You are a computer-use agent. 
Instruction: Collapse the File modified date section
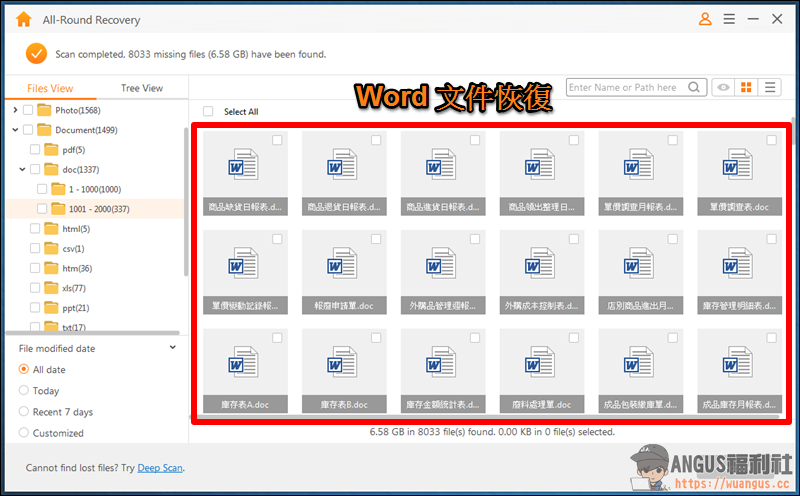[x=172, y=348]
